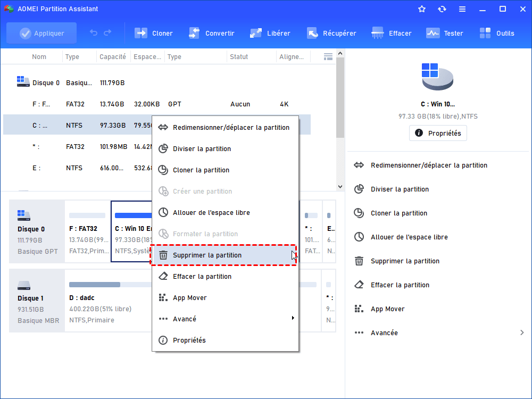
Task: Open the Récupérer tool
Action: point(331,33)
